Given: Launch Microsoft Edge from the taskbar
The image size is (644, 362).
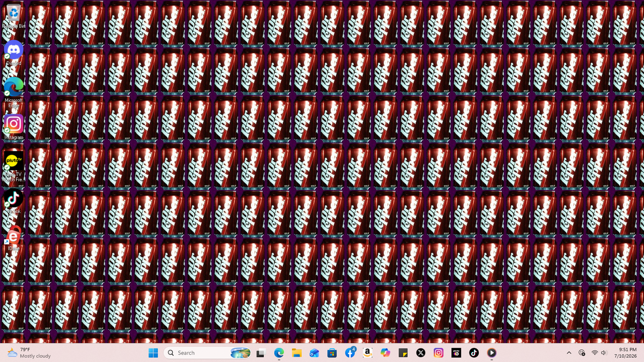Looking at the screenshot, I should (279, 353).
